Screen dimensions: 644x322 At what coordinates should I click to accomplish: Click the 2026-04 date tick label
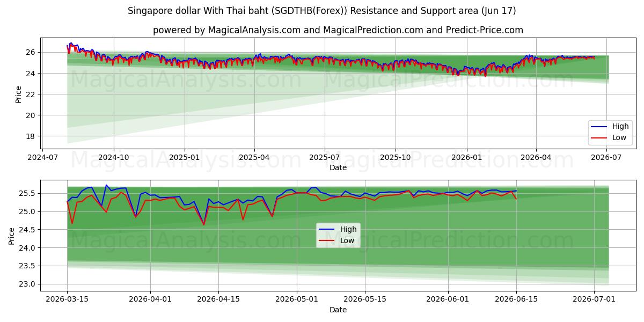click(536, 157)
